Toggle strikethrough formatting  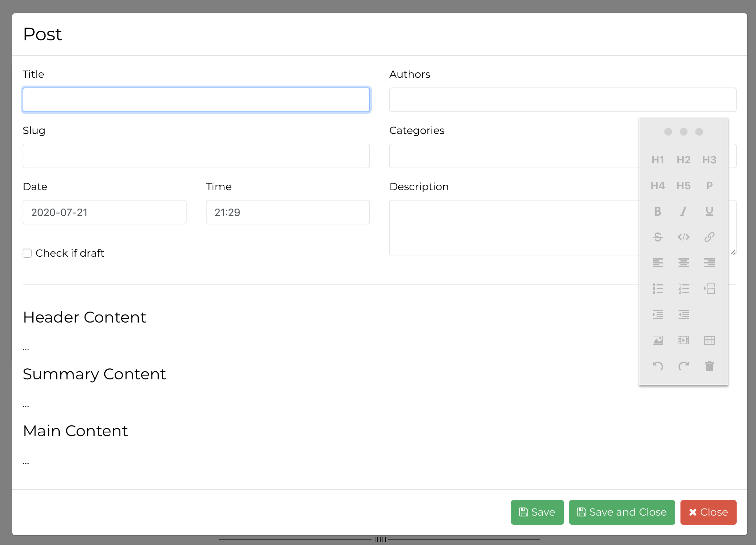[657, 237]
